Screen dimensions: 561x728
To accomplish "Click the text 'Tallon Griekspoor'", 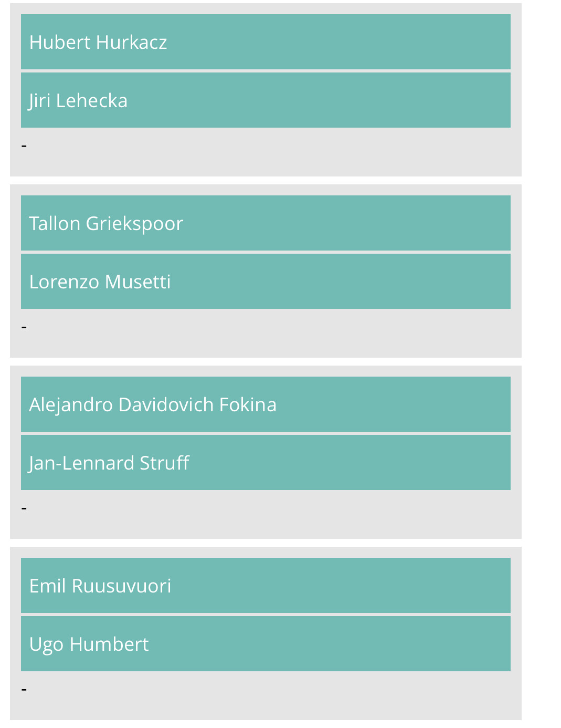I will pos(106,224).
